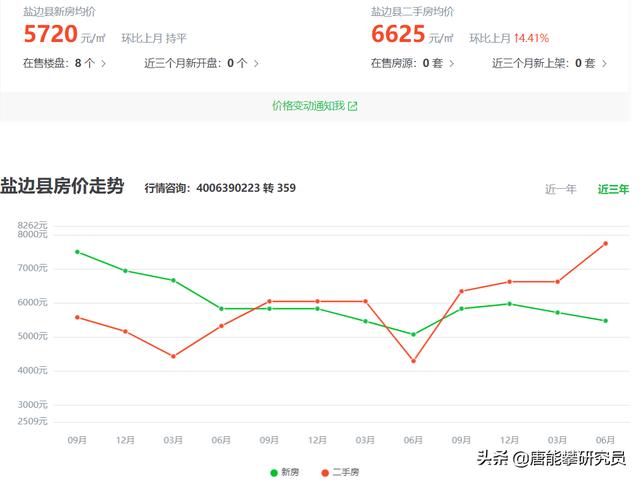Click the green point at third 12月

coord(509,304)
